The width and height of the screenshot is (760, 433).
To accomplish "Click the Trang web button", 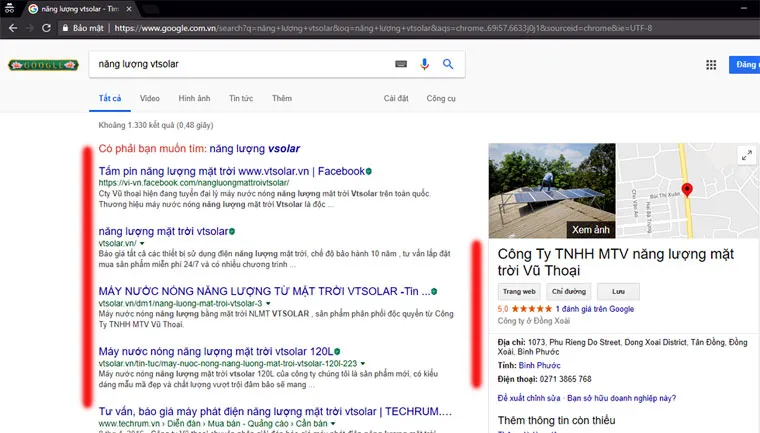I will (x=519, y=291).
